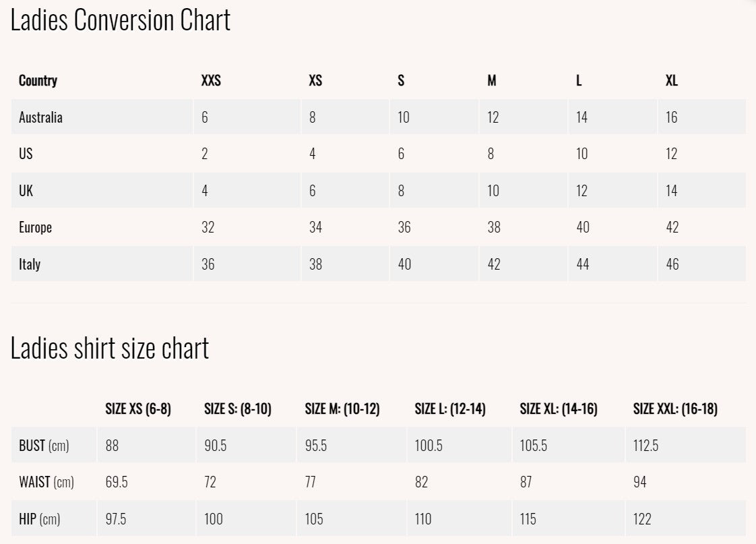The height and width of the screenshot is (544, 756).
Task: Select the SIZE L: (12-14) column header
Action: [x=450, y=409]
